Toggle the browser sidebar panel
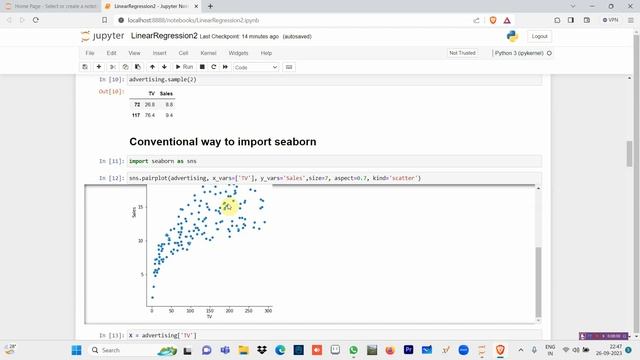Image resolution: width=640 pixels, height=360 pixels. tap(571, 20)
